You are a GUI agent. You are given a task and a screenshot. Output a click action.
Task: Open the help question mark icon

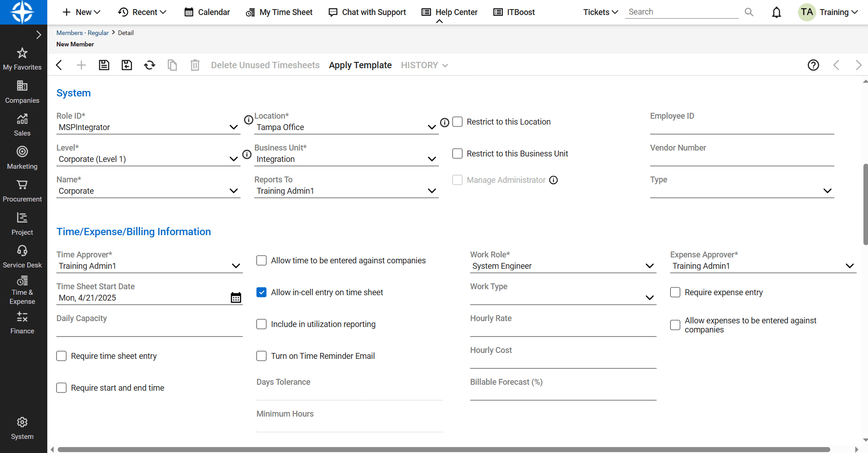click(813, 65)
